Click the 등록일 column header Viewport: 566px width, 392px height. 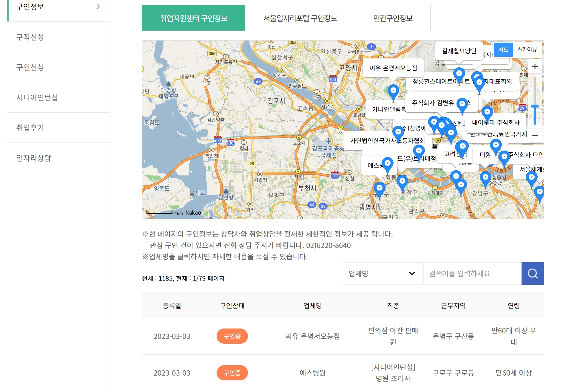pos(172,306)
